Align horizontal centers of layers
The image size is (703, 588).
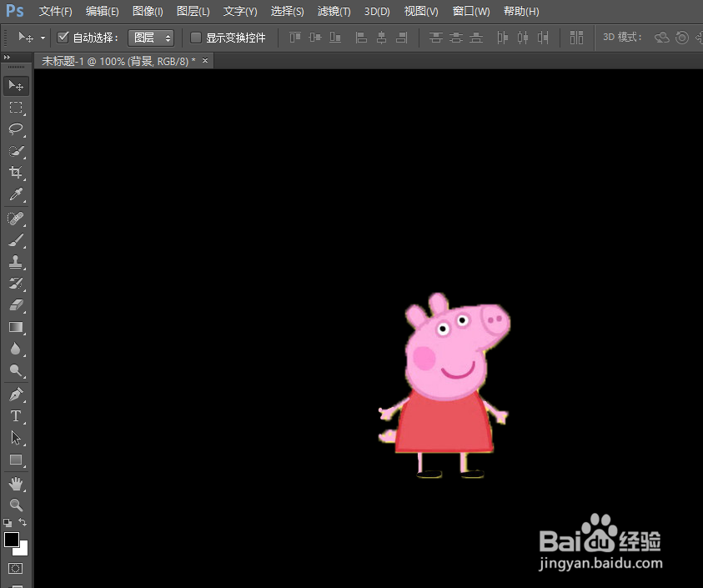pos(382,38)
